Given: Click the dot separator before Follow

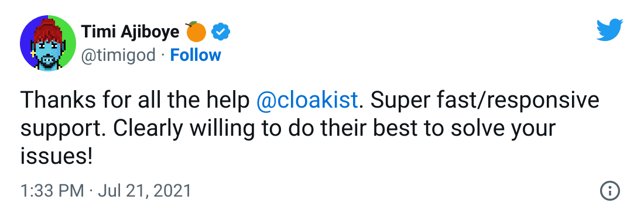Looking at the screenshot, I should [x=163, y=56].
